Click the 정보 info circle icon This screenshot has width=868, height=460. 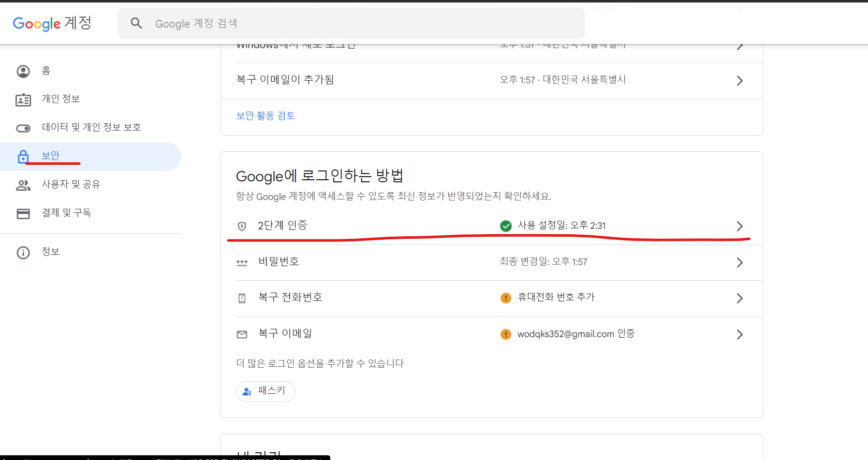[23, 253]
